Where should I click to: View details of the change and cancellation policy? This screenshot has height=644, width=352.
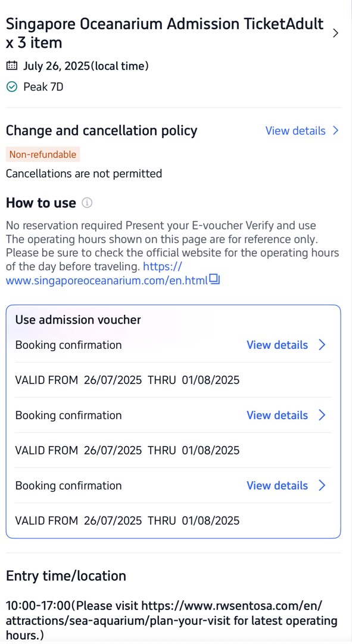click(296, 131)
